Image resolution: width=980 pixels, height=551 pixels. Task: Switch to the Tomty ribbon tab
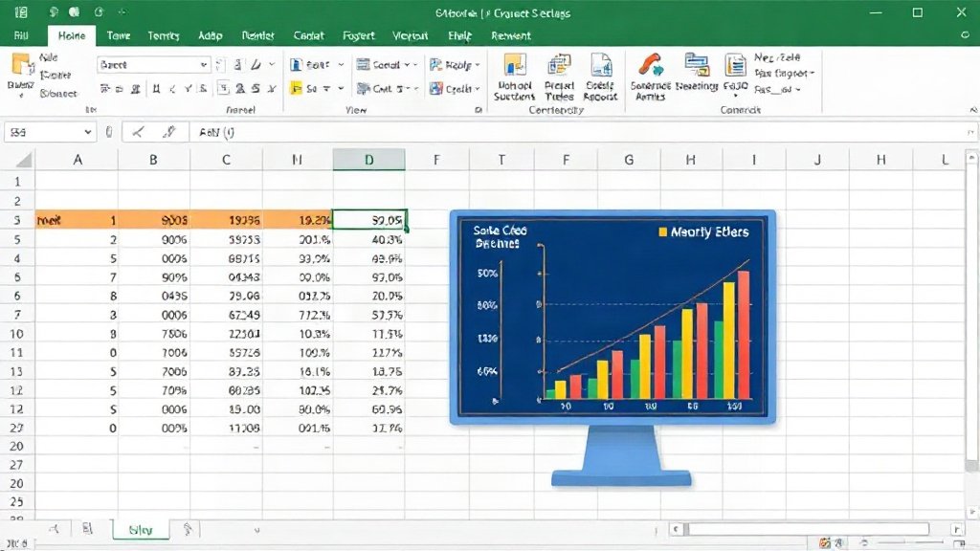pos(163,35)
